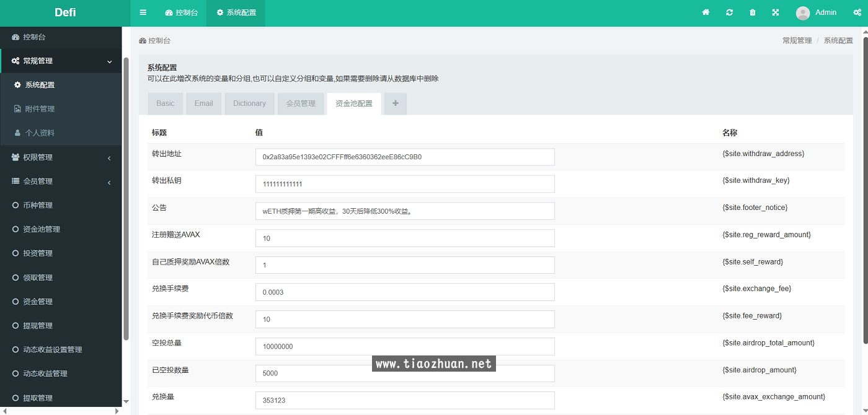Image resolution: width=868 pixels, height=415 pixels.
Task: Click the 常规管理 breadcrumb link
Action: click(x=797, y=40)
